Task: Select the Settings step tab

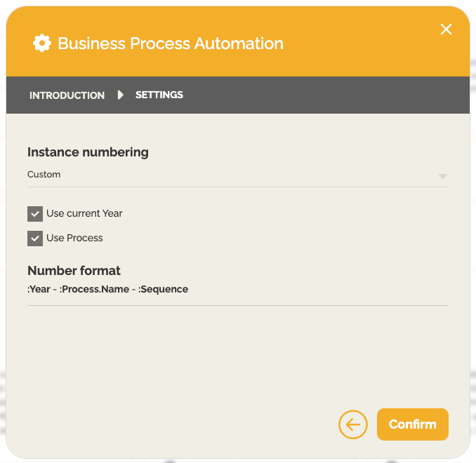Action: tap(159, 95)
